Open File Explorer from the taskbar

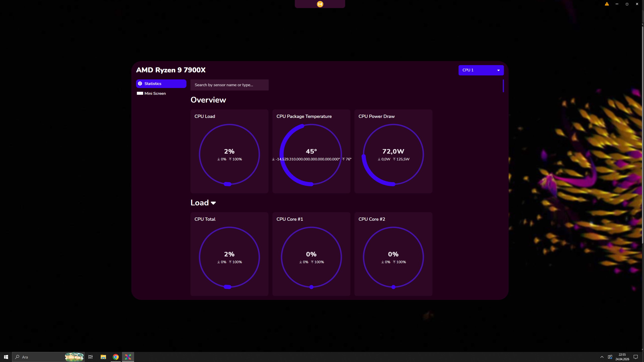pyautogui.click(x=103, y=357)
